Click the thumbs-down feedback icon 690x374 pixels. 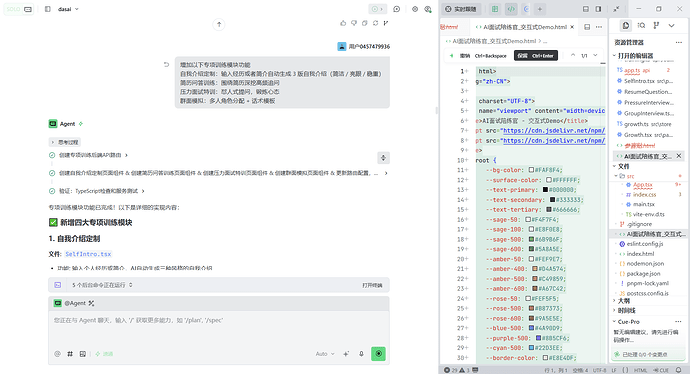pos(354,23)
